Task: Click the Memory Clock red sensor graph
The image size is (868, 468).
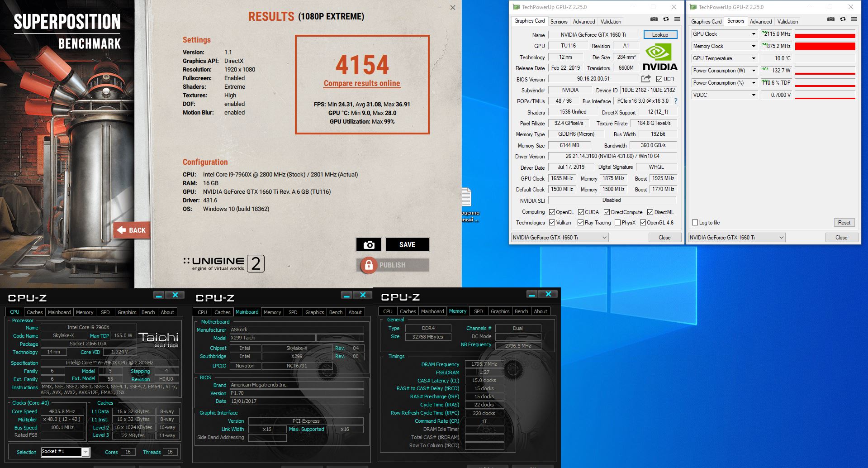Action: tap(825, 46)
